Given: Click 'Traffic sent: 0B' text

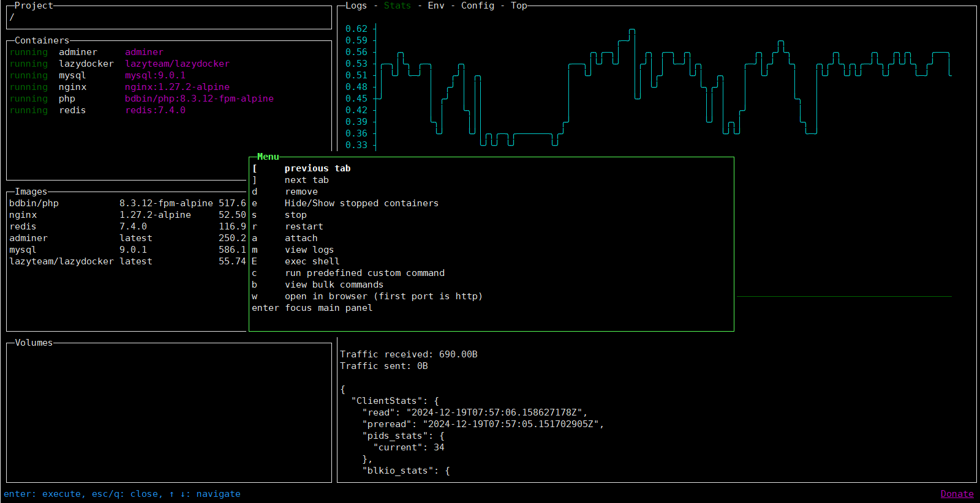Looking at the screenshot, I should (x=384, y=366).
